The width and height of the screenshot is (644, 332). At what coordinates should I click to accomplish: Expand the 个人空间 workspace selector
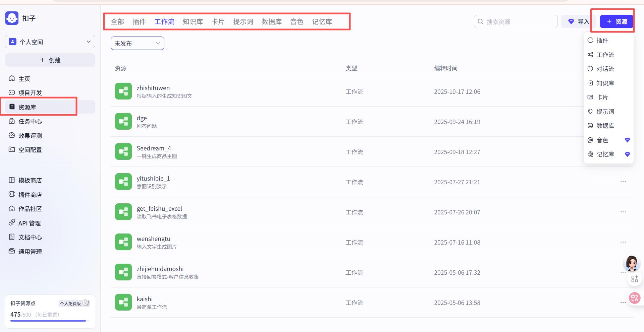(50, 42)
